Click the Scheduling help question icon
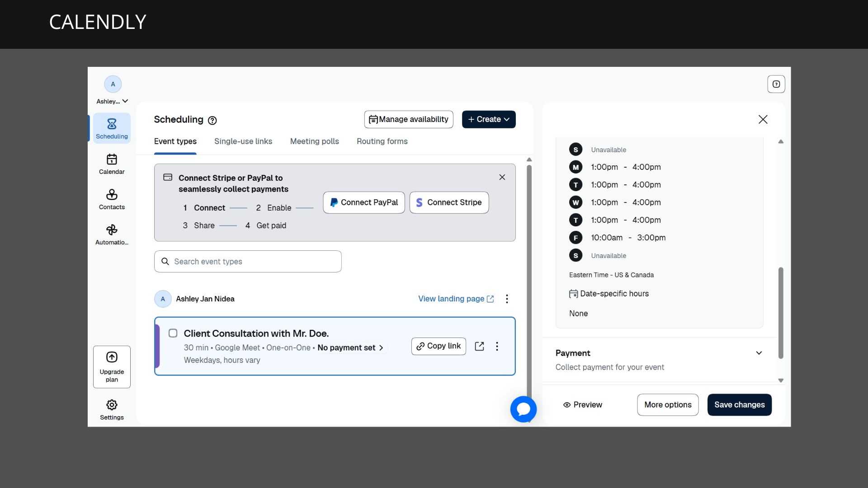The image size is (868, 488). [212, 120]
